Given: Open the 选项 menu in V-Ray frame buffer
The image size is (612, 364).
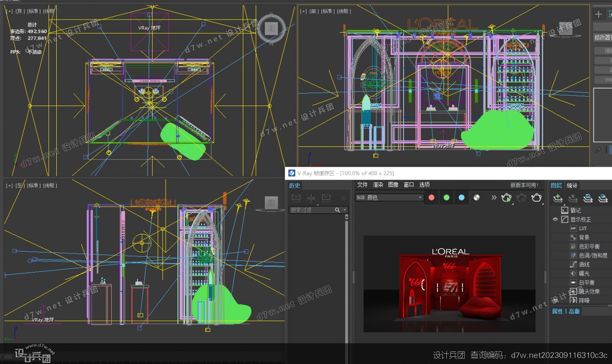Looking at the screenshot, I should pos(424,185).
